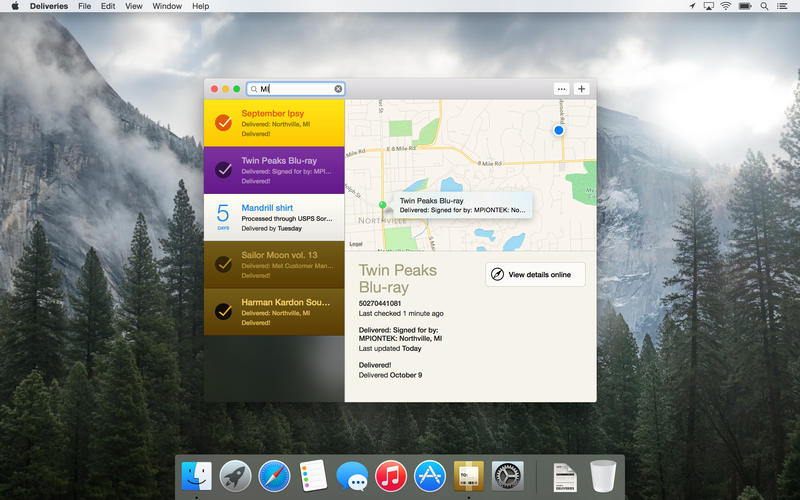Open the File menu

84,6
